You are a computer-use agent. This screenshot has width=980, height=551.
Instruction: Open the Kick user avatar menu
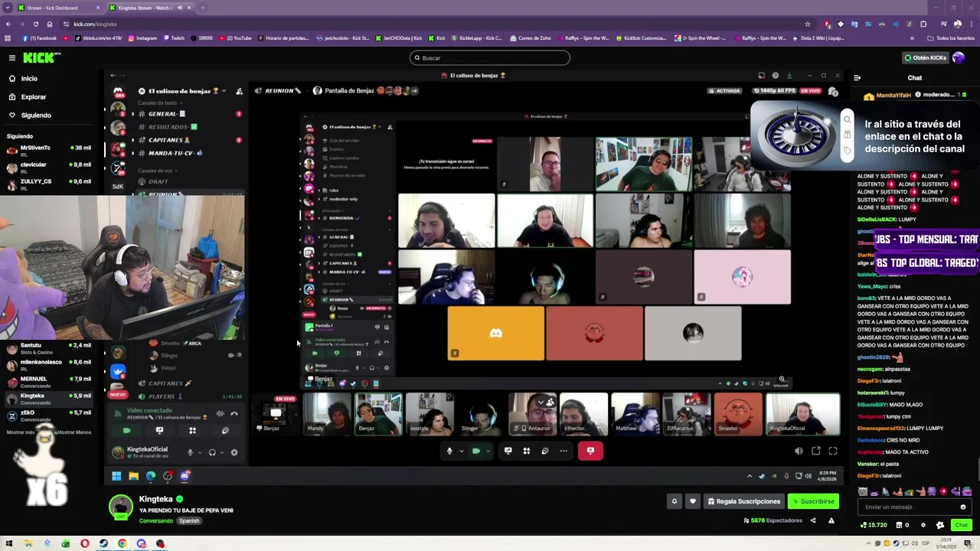[x=959, y=57]
